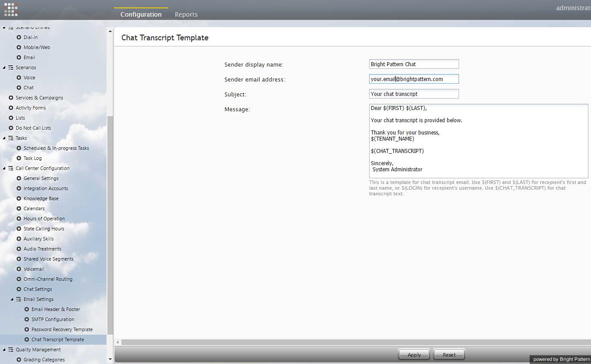Click the Tasks list icon
This screenshot has width=591, height=364.
(x=11, y=138)
